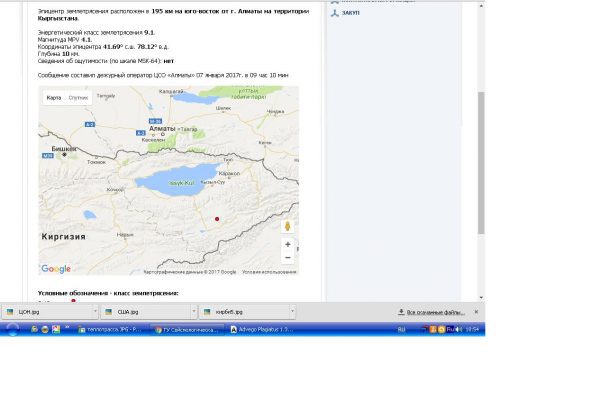Click the Google logo on the map
Viewport: 600px width, 400px height.
click(x=56, y=269)
